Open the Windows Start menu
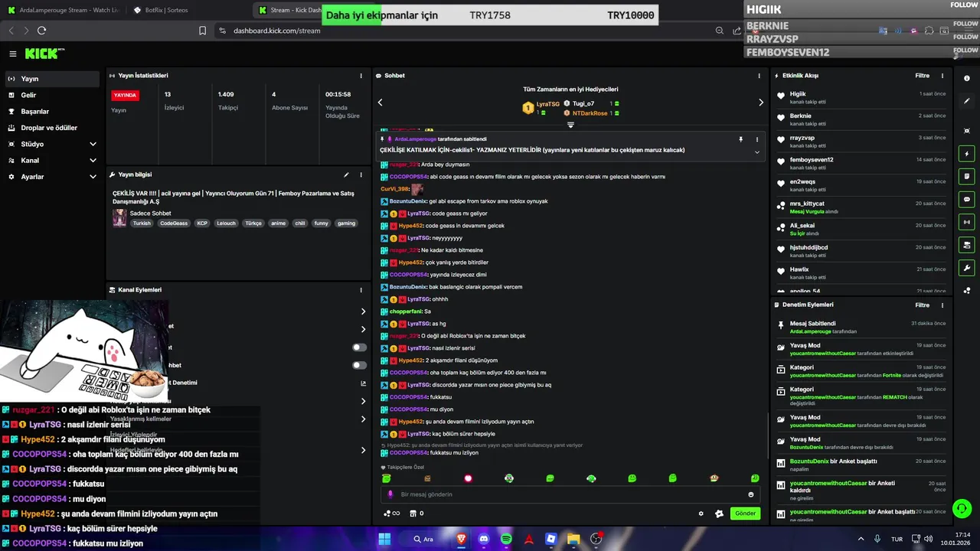Viewport: 980px width, 551px height. coord(384,539)
